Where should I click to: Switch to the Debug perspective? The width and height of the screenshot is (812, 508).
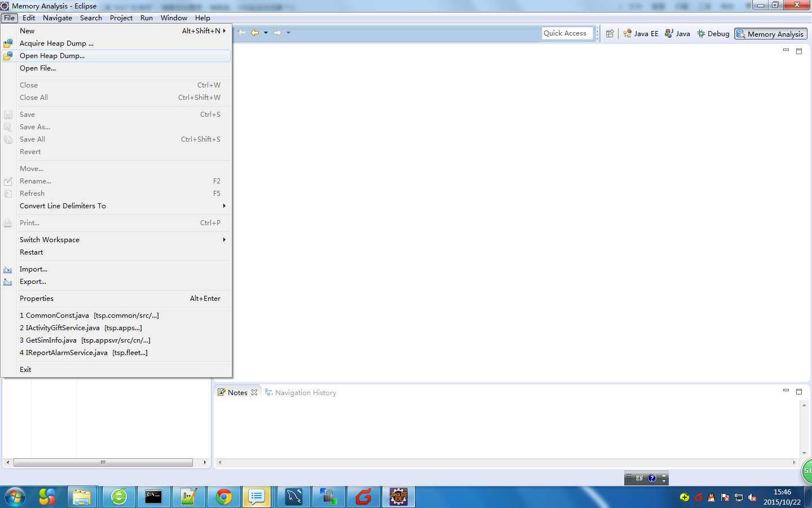click(713, 34)
